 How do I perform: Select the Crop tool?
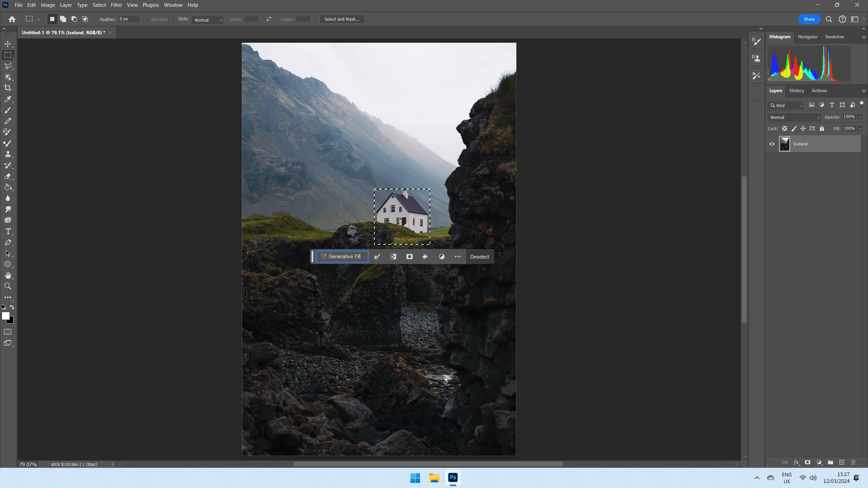point(7,88)
